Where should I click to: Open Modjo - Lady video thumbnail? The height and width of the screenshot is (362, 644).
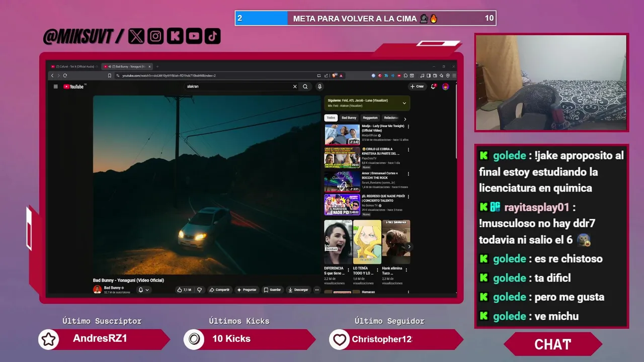(342, 135)
